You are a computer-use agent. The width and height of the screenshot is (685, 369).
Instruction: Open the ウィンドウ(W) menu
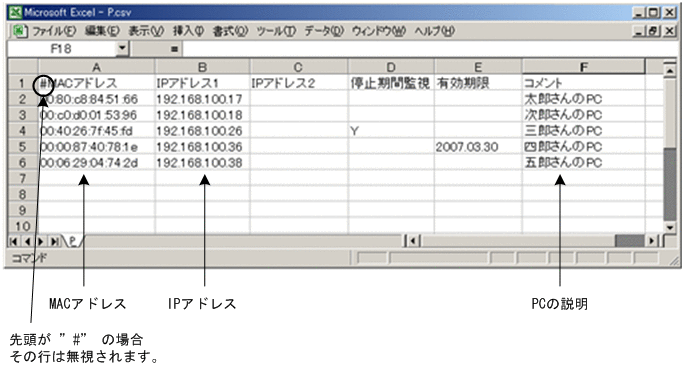379,31
